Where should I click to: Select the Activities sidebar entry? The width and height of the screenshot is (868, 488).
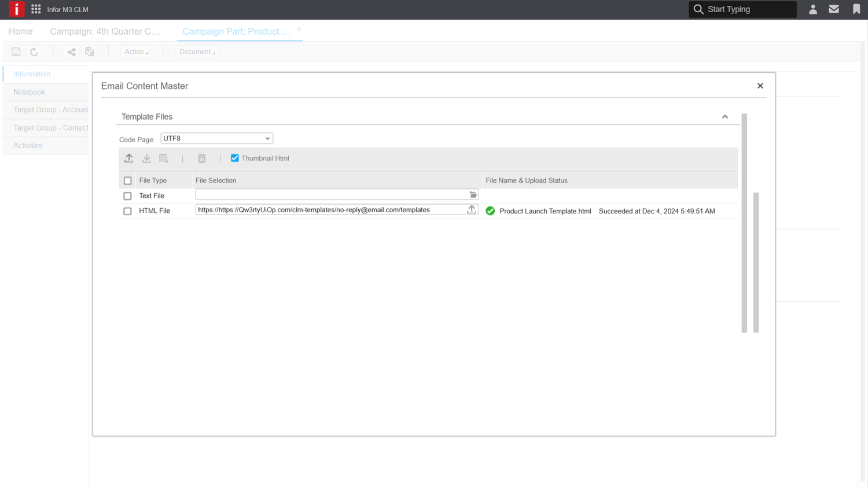point(27,145)
